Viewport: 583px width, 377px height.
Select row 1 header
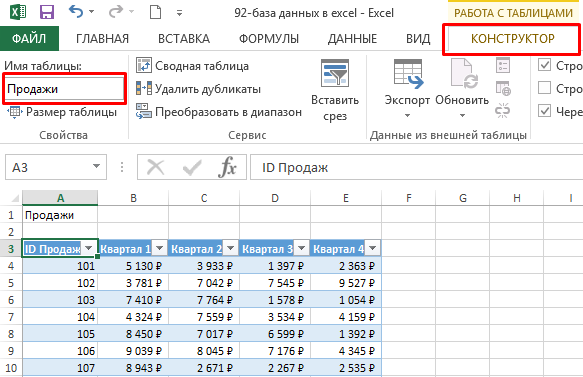[11, 215]
